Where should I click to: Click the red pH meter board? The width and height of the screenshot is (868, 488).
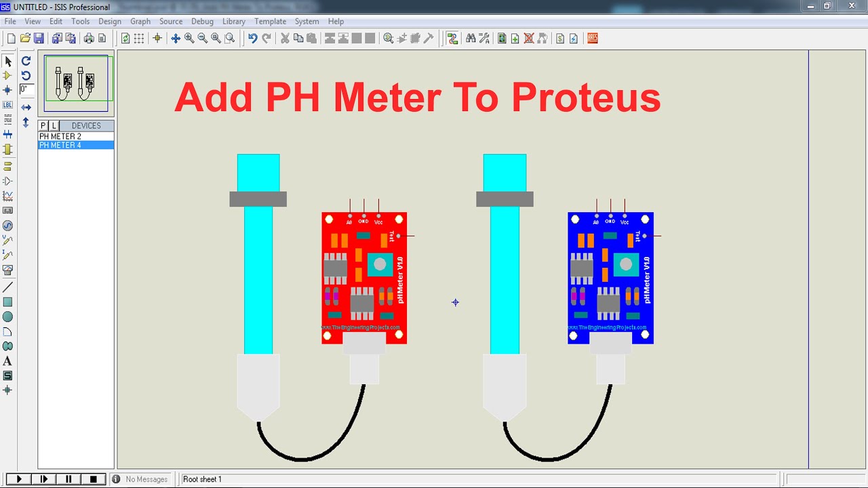coord(364,278)
